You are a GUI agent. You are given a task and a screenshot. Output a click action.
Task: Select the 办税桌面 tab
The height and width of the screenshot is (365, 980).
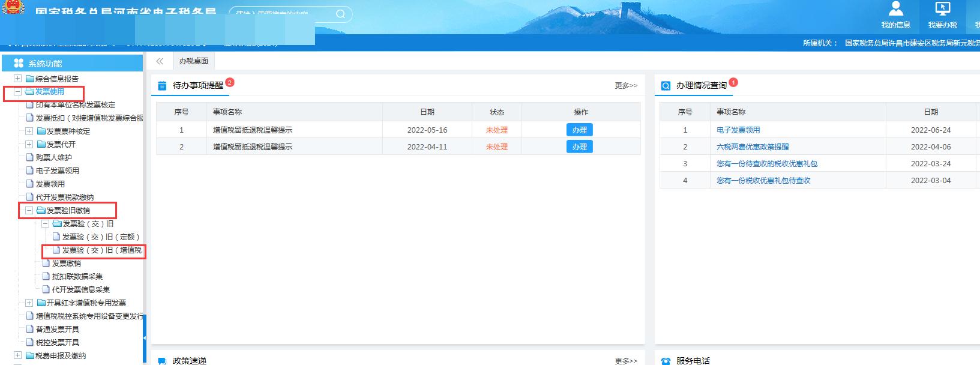[194, 61]
